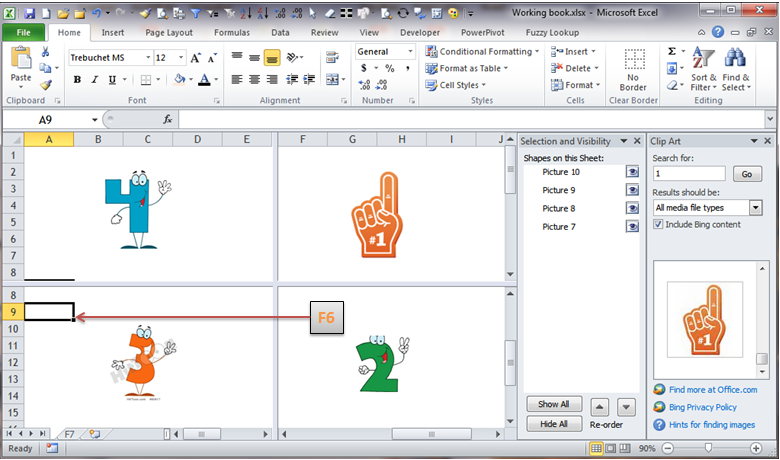Click the Find & Select binoculars
Viewport: 780px width, 460px height.
[x=736, y=70]
